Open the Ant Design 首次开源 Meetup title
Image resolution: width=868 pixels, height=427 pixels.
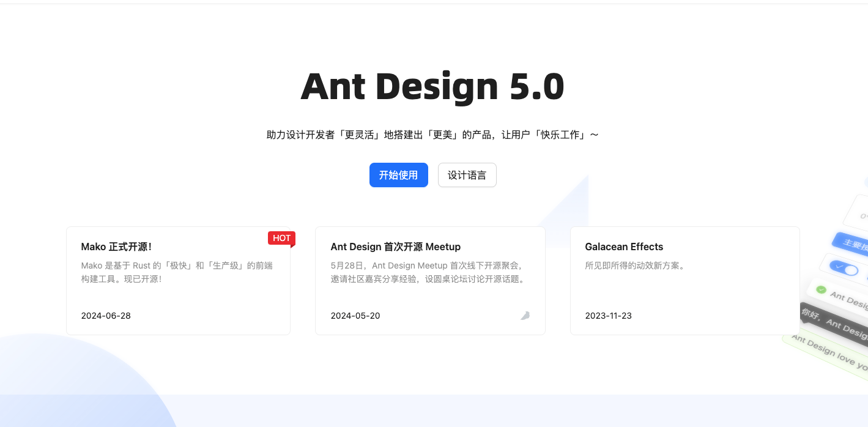click(x=396, y=247)
